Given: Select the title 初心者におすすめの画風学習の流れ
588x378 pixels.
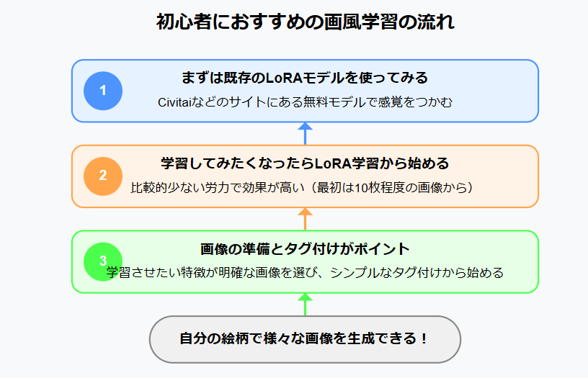Looking at the screenshot, I should [x=305, y=22].
